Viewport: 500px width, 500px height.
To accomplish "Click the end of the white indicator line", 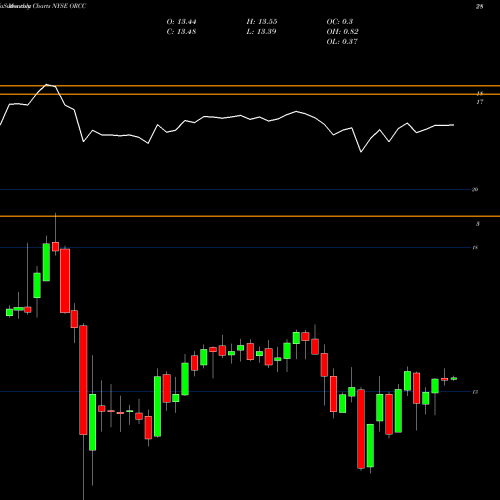I will 453,125.
